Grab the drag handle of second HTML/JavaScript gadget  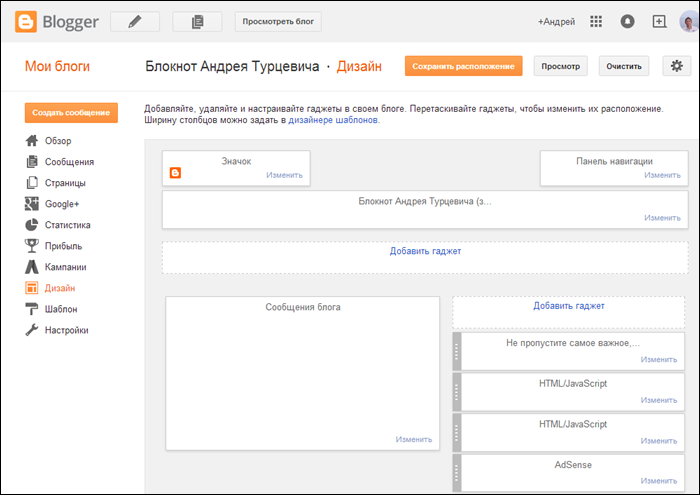pos(456,433)
